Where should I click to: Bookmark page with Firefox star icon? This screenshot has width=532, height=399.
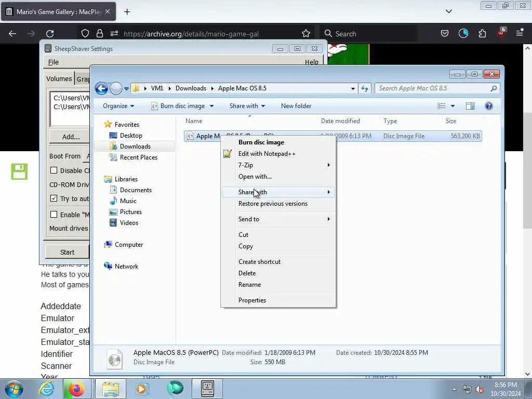coord(305,34)
